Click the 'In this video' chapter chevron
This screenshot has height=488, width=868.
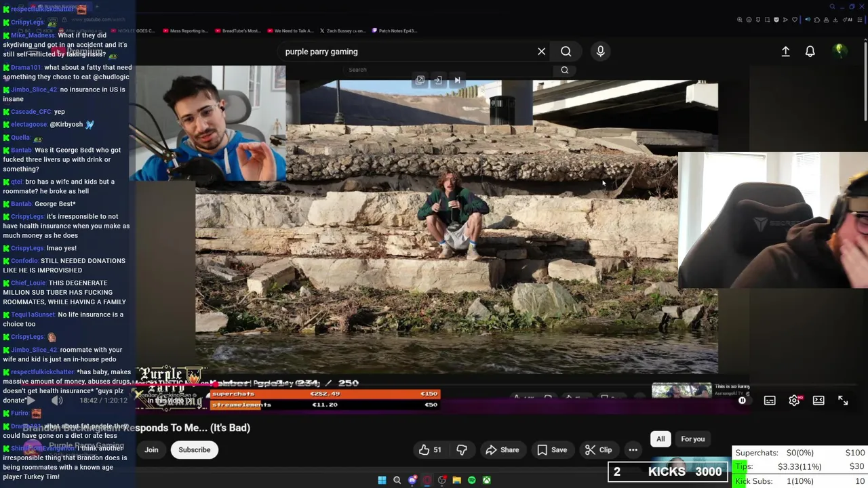[189, 401]
